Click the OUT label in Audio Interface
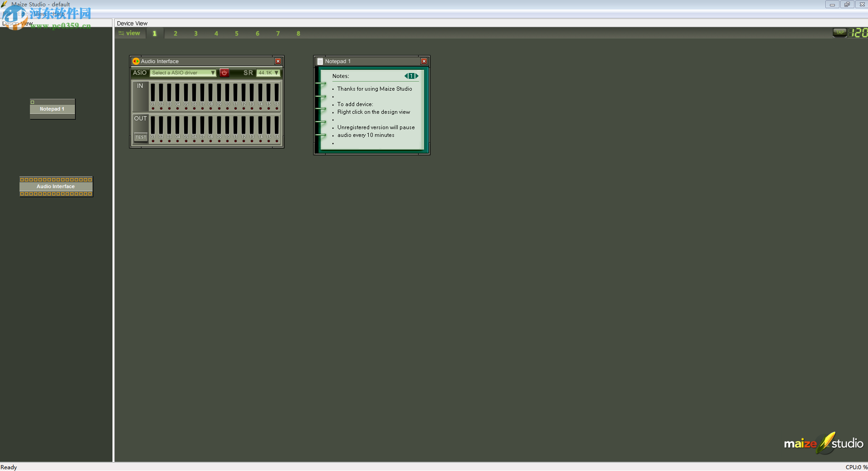868x471 pixels. [x=141, y=118]
